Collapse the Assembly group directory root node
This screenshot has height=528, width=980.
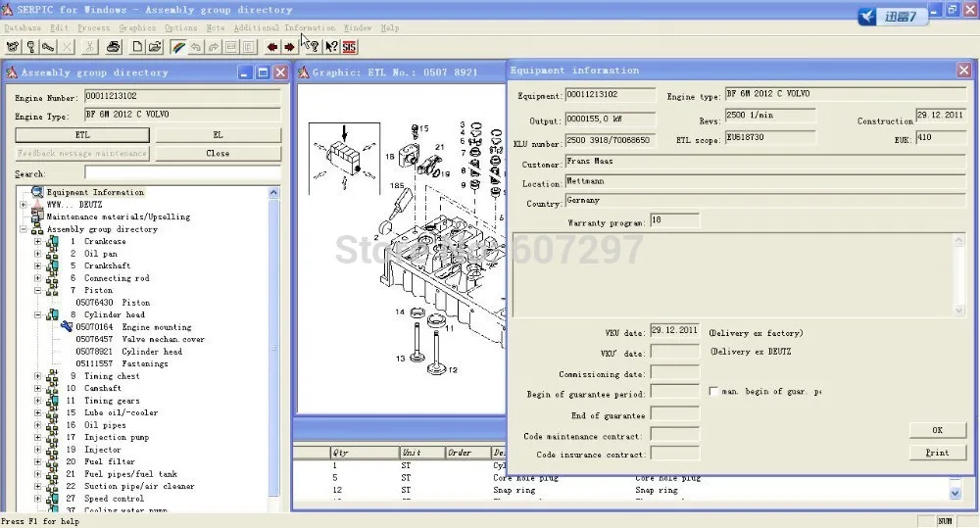[x=24, y=228]
